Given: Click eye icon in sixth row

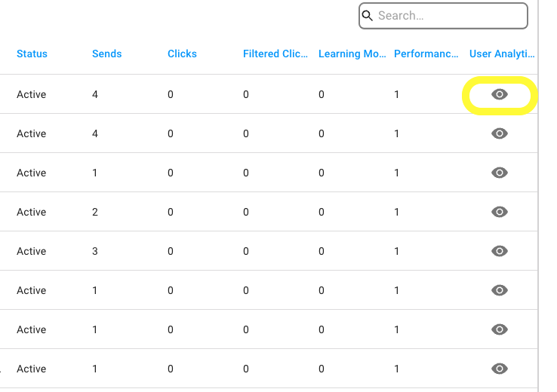Looking at the screenshot, I should [500, 290].
